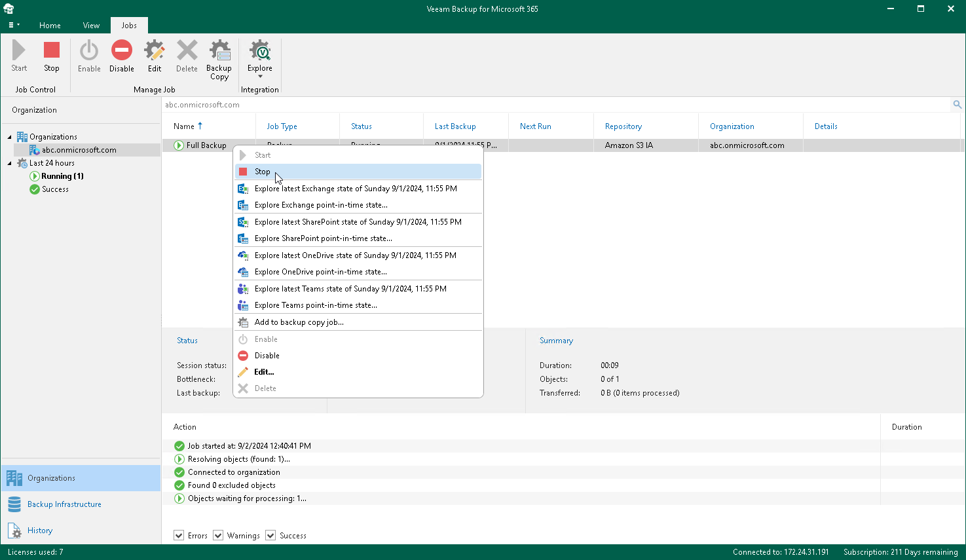Choose Explore latest OneDrive state entry
The image size is (966, 560).
click(358, 255)
